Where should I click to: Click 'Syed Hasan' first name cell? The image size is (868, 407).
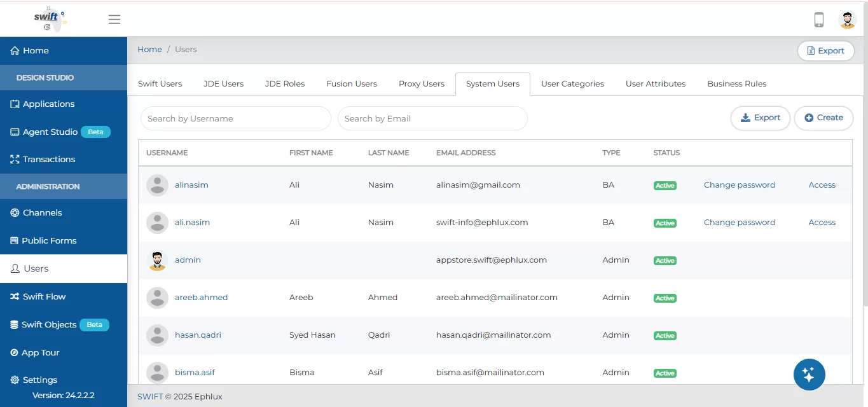[x=312, y=335]
